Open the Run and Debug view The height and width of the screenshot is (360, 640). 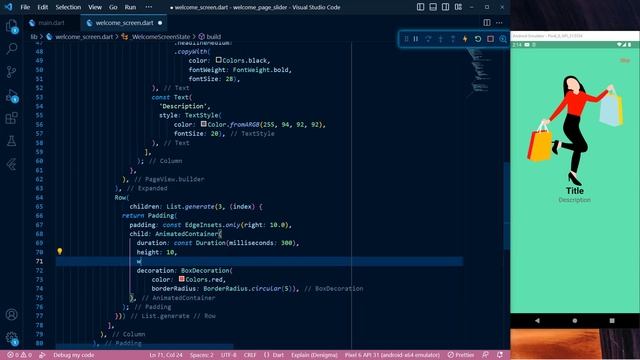[11, 96]
